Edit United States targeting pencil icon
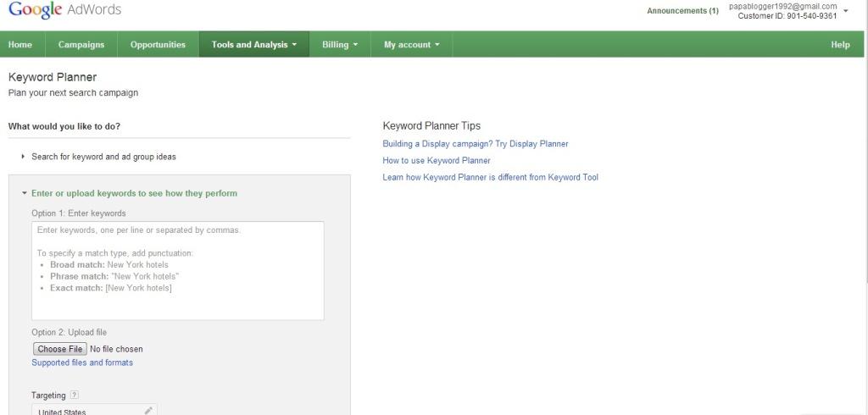Image resolution: width=868 pixels, height=415 pixels. click(148, 411)
